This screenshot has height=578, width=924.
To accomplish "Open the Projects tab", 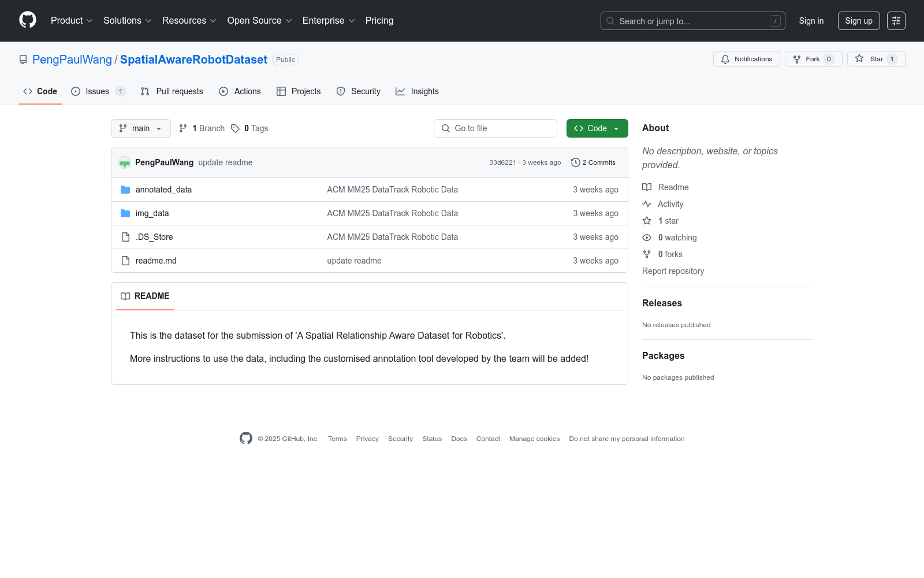I will [299, 91].
